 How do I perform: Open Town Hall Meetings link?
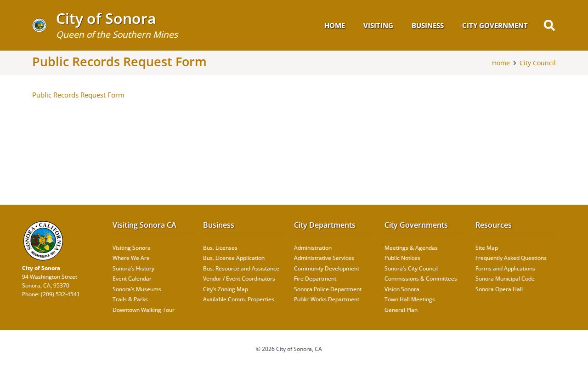coord(410,299)
